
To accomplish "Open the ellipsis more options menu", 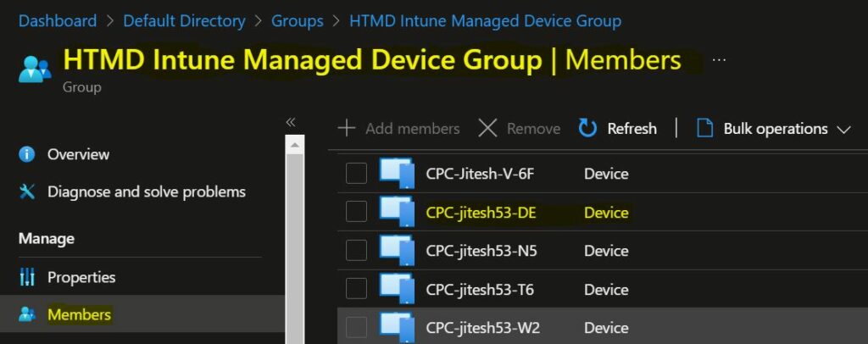I will pos(719,59).
